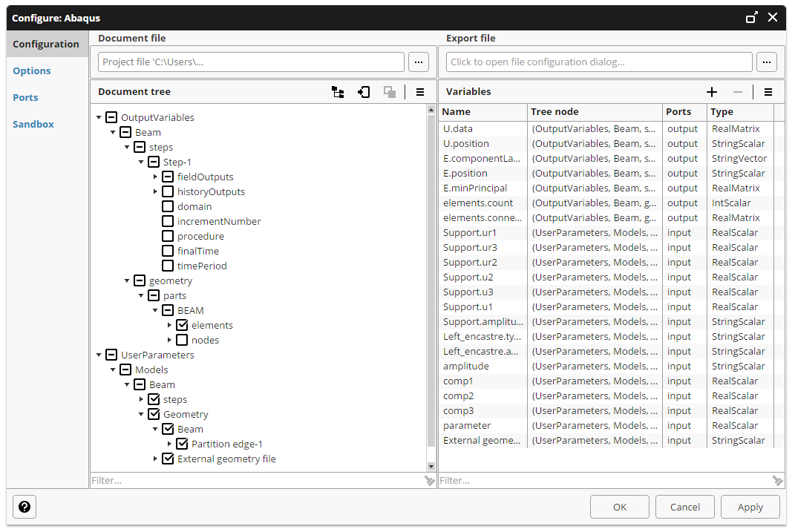Click the Document file path input field
The image size is (795, 532).
coord(251,62)
